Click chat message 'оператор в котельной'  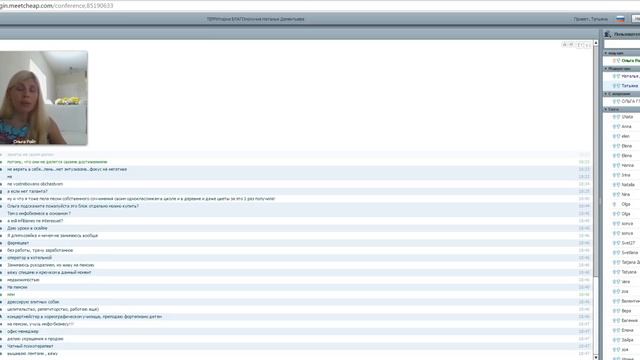click(x=29, y=258)
